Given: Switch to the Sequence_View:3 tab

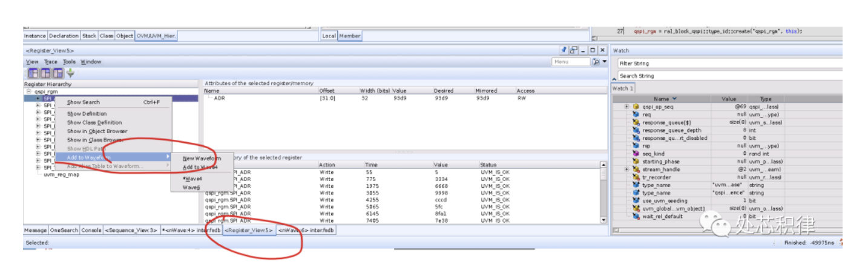Looking at the screenshot, I should click(x=131, y=230).
